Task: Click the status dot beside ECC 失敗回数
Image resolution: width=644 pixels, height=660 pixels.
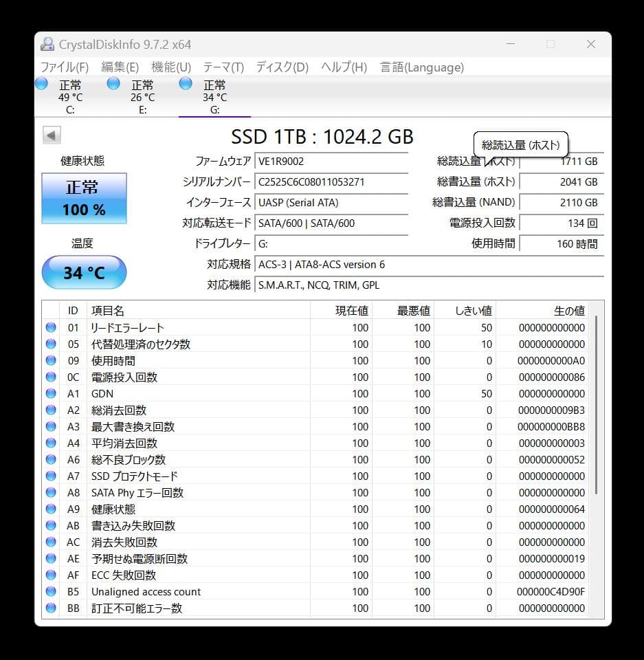Action: (51, 575)
